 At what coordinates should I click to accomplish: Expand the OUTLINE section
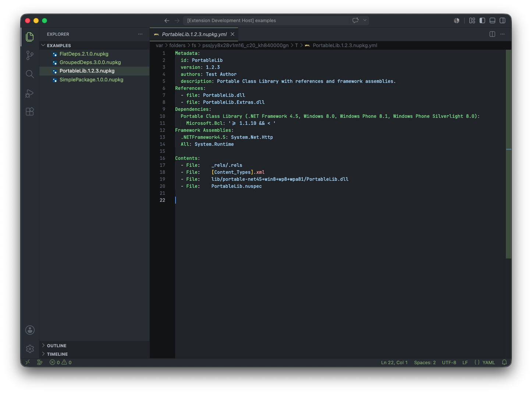click(95, 345)
